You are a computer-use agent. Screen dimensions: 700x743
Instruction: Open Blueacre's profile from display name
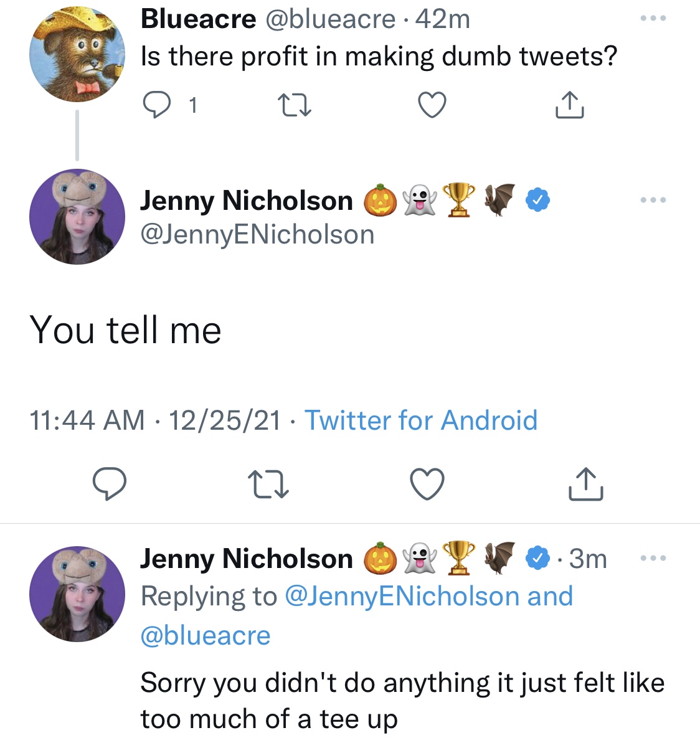pyautogui.click(x=198, y=19)
